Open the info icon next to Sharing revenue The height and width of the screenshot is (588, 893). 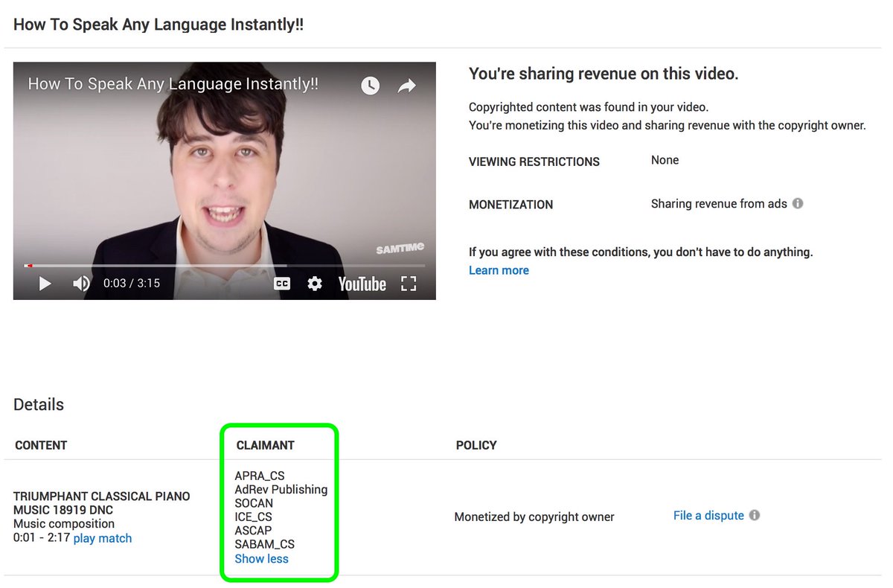(x=798, y=203)
